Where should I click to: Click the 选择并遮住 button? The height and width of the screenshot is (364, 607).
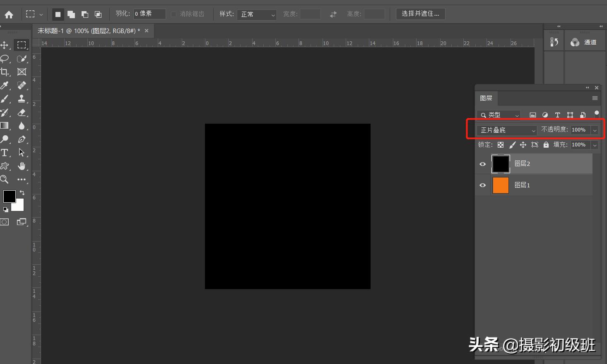pyautogui.click(x=420, y=14)
